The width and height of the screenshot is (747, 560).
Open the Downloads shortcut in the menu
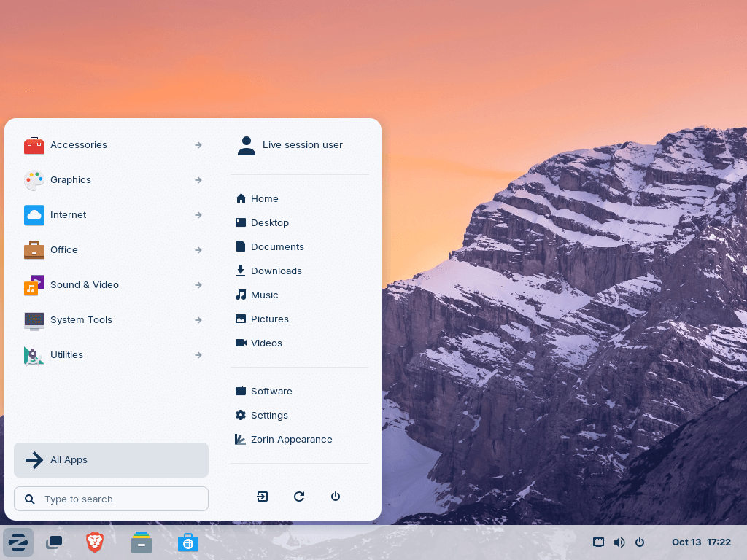tap(276, 271)
